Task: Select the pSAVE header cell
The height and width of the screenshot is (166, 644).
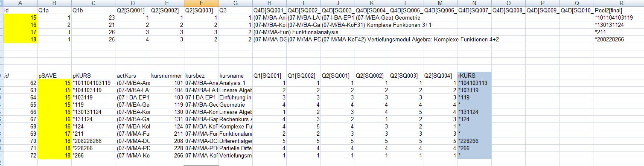Action: pyautogui.click(x=55, y=76)
